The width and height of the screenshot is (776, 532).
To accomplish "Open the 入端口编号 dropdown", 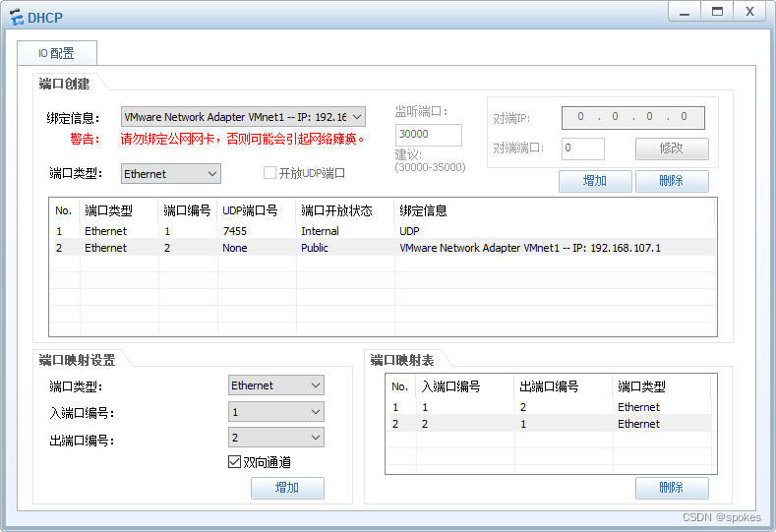I will [x=276, y=412].
